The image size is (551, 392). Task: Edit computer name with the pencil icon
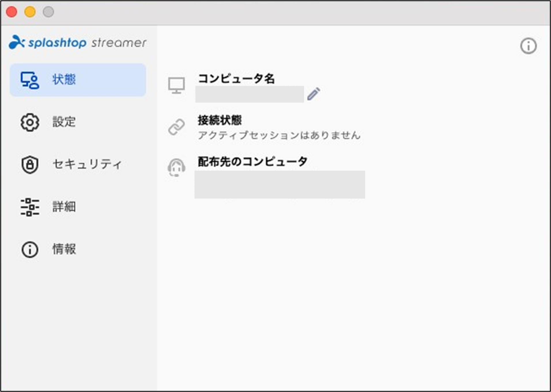pyautogui.click(x=314, y=94)
